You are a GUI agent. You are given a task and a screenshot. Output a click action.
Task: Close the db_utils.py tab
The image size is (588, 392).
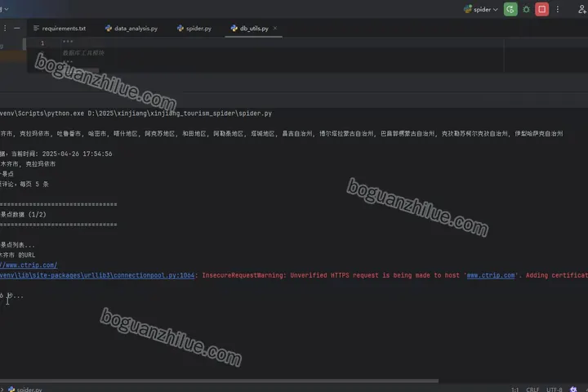click(x=275, y=28)
